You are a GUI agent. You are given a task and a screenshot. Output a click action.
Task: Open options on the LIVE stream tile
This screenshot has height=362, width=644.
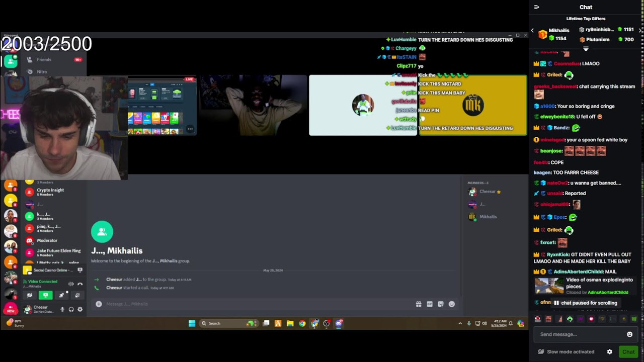190,129
